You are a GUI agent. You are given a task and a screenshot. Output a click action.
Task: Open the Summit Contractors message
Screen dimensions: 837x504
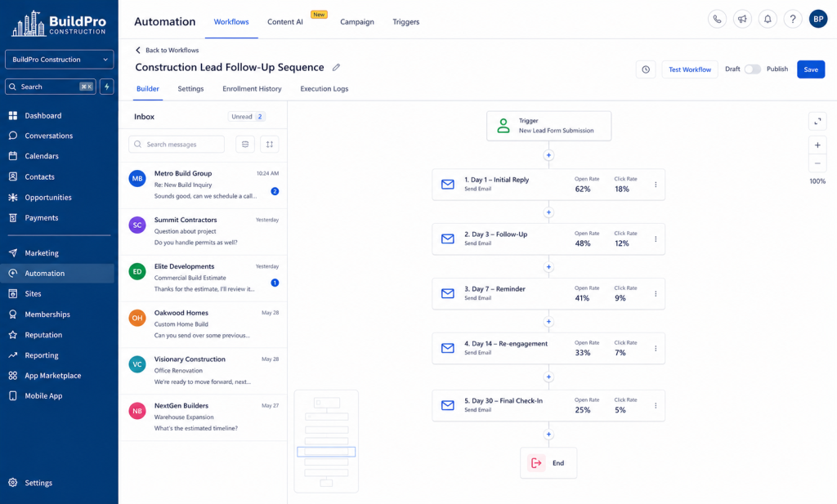click(203, 231)
